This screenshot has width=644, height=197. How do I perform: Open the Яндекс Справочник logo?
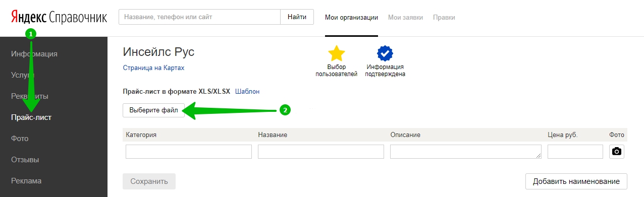[x=59, y=18]
